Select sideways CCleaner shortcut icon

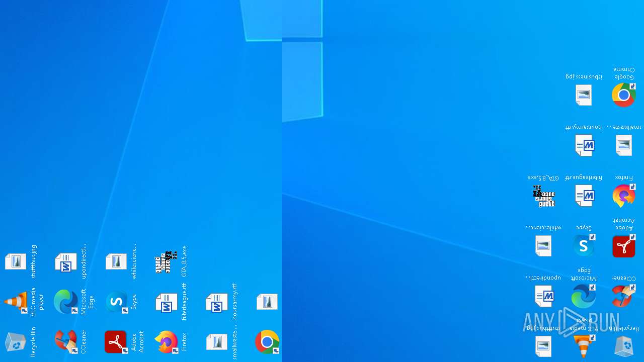pyautogui.click(x=66, y=342)
